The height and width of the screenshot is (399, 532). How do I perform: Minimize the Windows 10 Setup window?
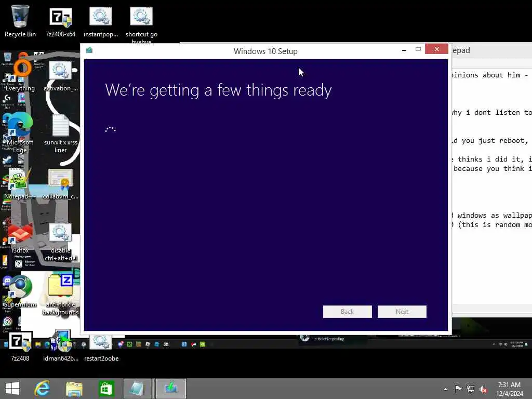[x=404, y=50]
